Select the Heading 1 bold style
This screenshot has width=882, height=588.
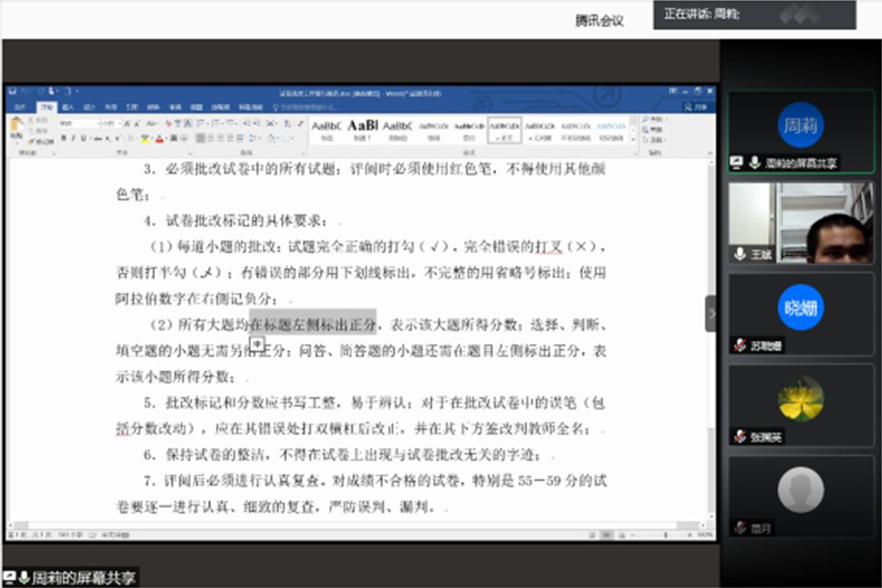[362, 128]
